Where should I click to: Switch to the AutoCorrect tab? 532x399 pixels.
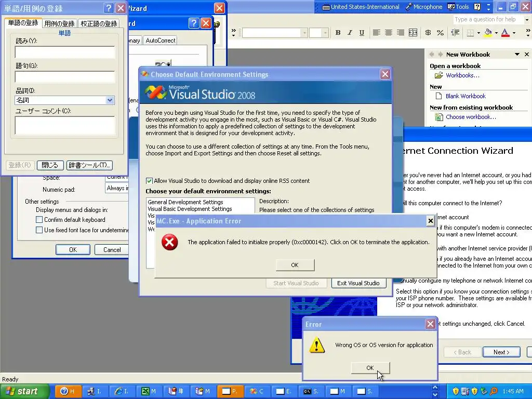pos(161,41)
